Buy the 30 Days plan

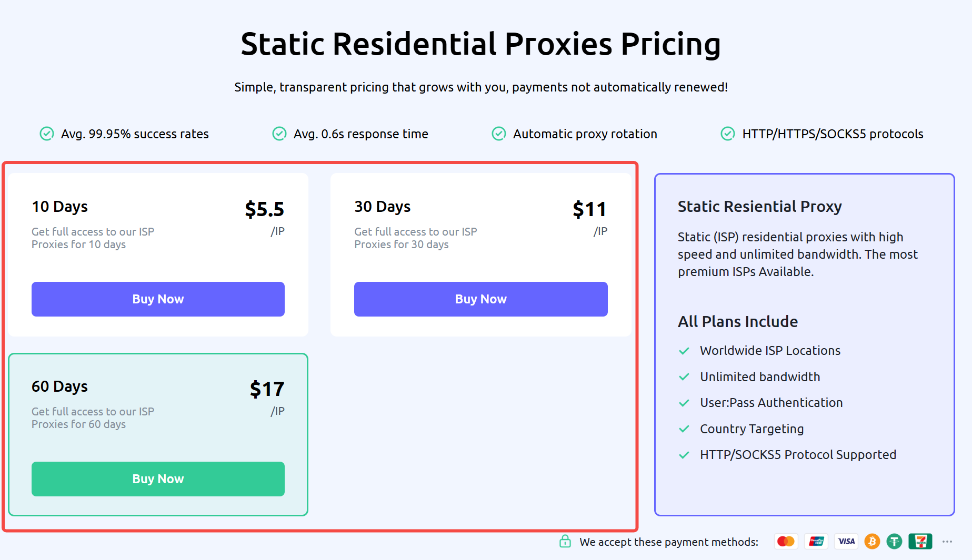point(480,299)
